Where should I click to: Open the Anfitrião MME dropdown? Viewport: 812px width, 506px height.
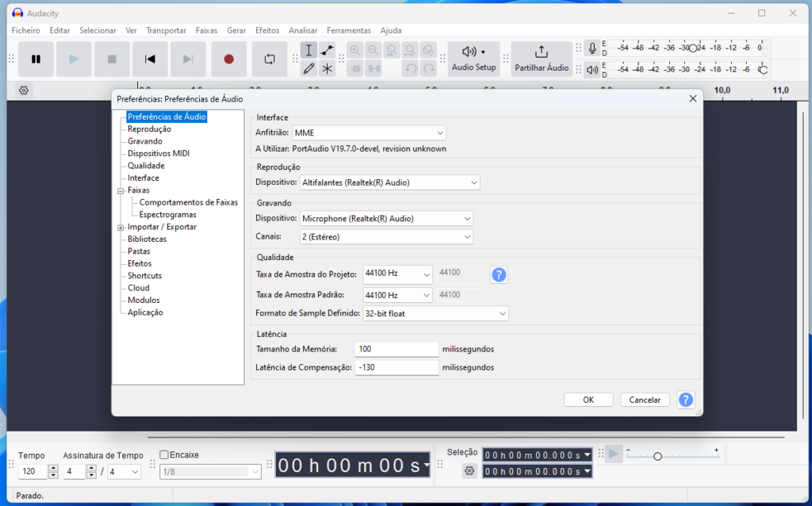(369, 132)
